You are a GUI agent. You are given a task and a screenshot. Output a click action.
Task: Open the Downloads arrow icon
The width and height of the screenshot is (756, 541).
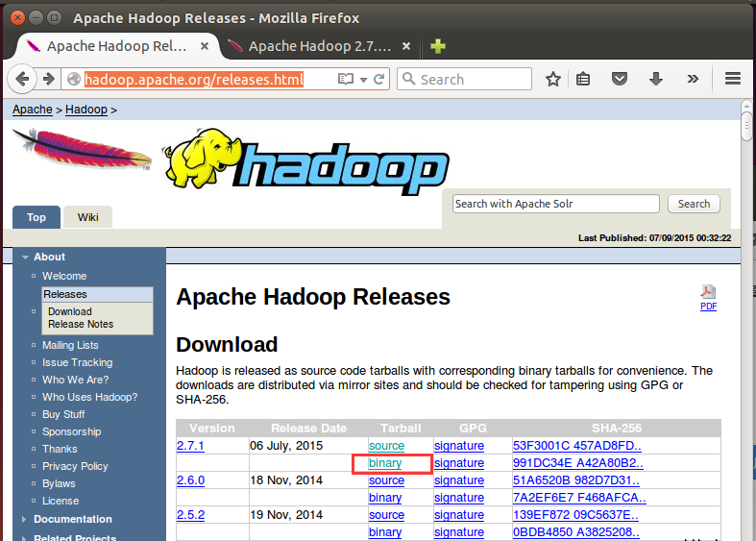point(656,79)
